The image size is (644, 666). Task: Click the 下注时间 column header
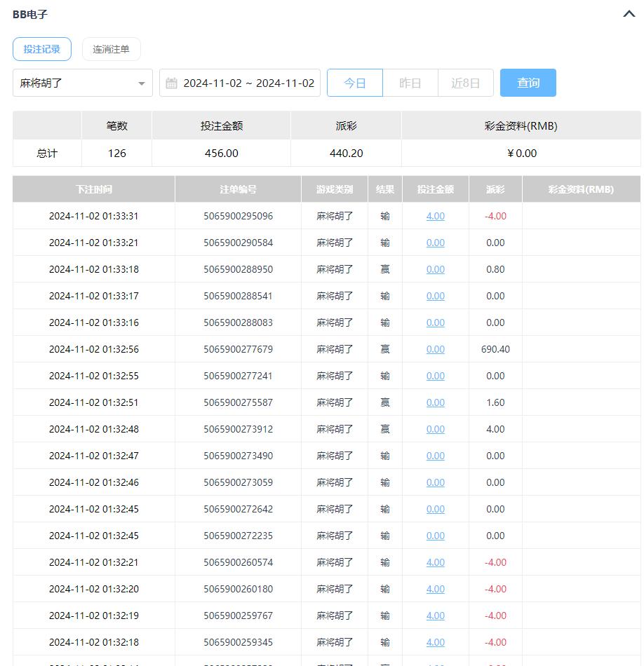(x=94, y=189)
